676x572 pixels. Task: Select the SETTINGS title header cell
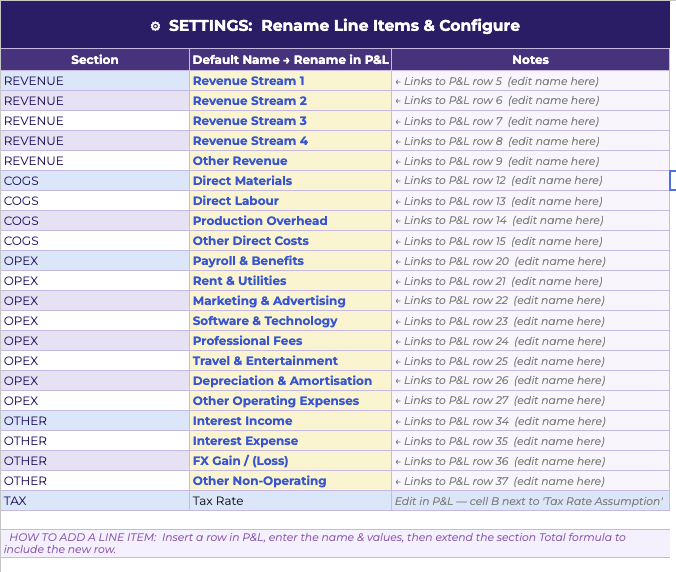pyautogui.click(x=335, y=25)
